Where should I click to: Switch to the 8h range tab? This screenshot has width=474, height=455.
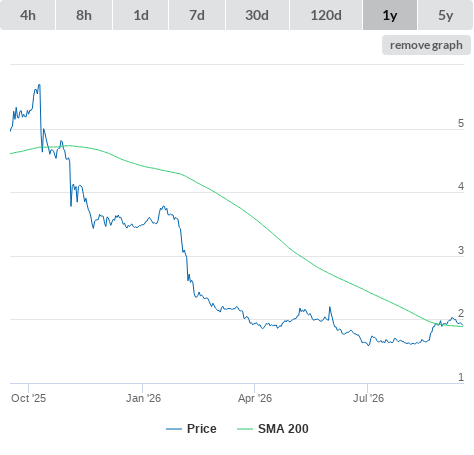(x=84, y=15)
